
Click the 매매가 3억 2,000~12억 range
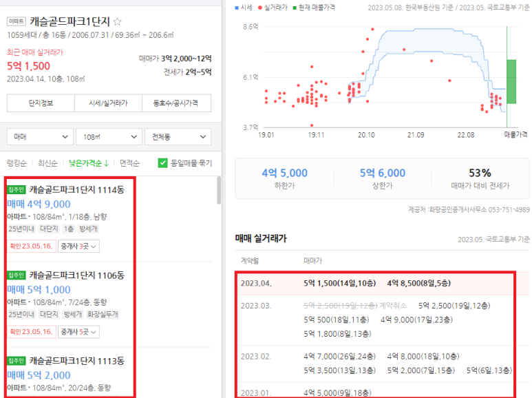point(175,59)
